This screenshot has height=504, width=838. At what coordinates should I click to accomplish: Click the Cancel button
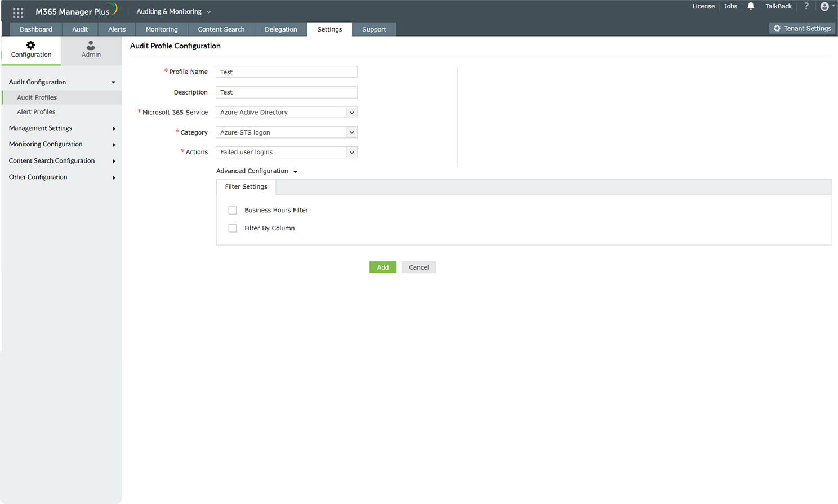419,267
